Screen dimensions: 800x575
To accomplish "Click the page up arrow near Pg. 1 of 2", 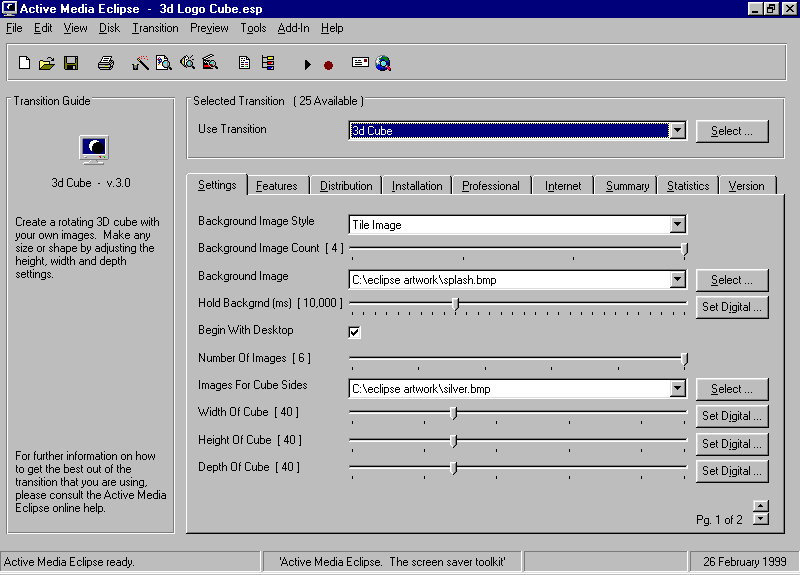I will 760,506.
